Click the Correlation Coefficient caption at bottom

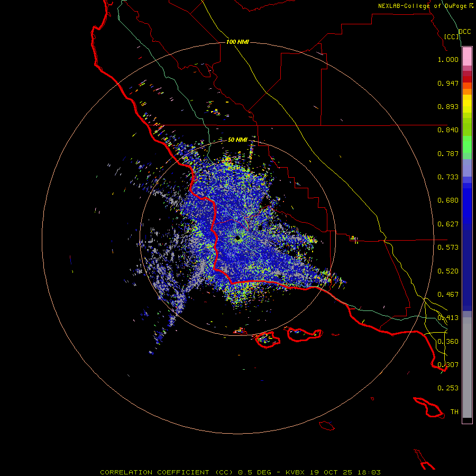(240, 472)
